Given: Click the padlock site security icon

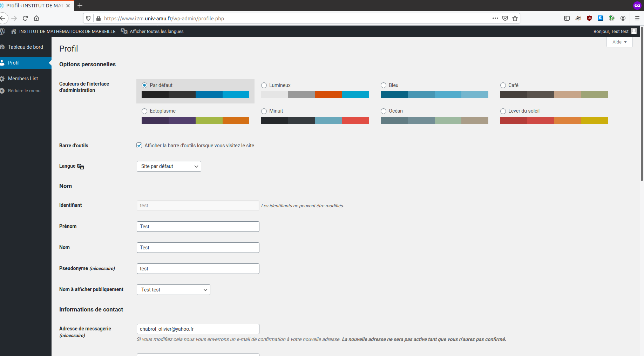Looking at the screenshot, I should tap(99, 18).
